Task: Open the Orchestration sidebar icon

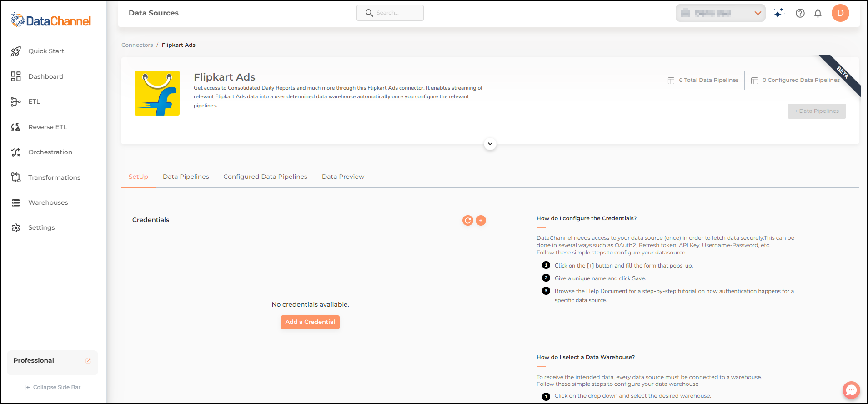Action: click(16, 152)
